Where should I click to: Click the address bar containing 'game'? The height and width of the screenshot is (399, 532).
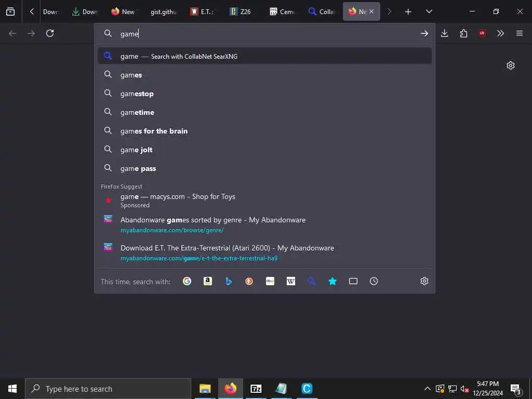[264, 33]
